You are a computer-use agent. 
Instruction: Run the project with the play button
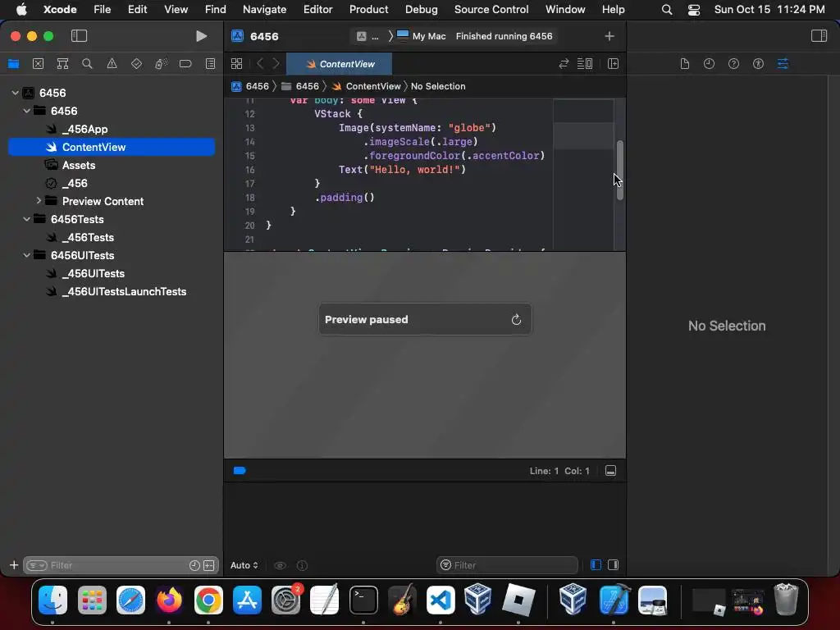(202, 36)
